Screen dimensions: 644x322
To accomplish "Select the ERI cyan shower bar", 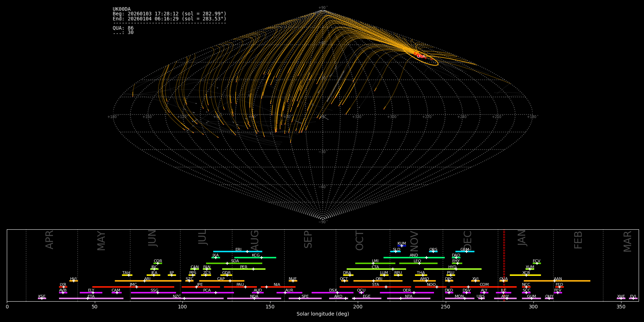I will [238, 252].
